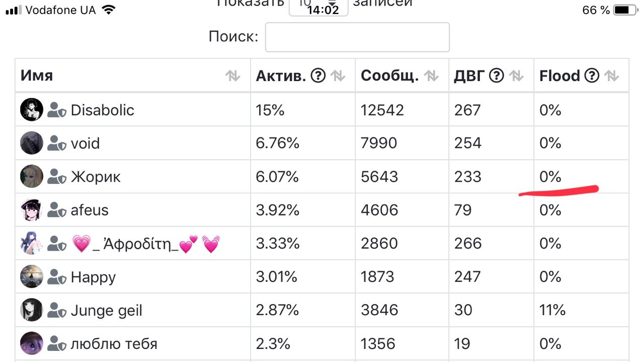Click Junge geil's avatar picture
The height and width of the screenshot is (362, 644).
click(x=32, y=310)
